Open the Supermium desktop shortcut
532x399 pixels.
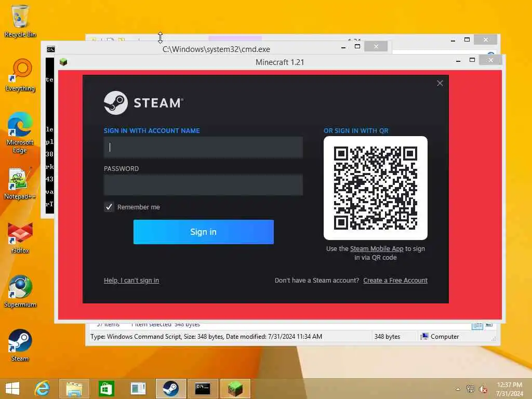click(20, 291)
